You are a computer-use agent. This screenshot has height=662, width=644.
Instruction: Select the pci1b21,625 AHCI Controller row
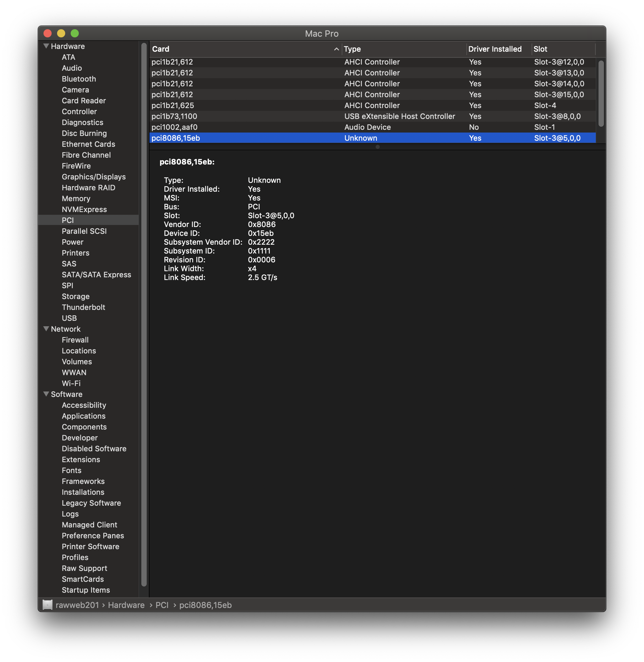[373, 105]
